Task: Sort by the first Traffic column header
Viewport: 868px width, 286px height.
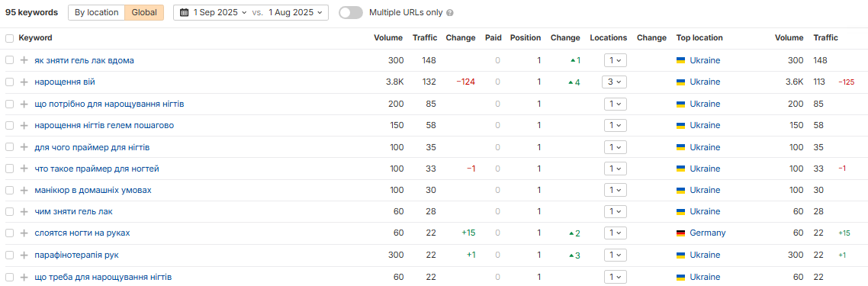Action: coord(425,38)
